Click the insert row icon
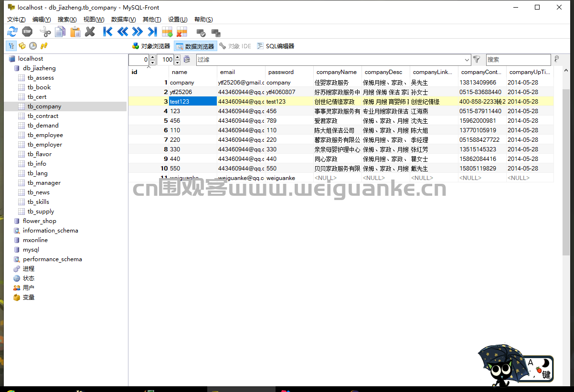 (167, 32)
